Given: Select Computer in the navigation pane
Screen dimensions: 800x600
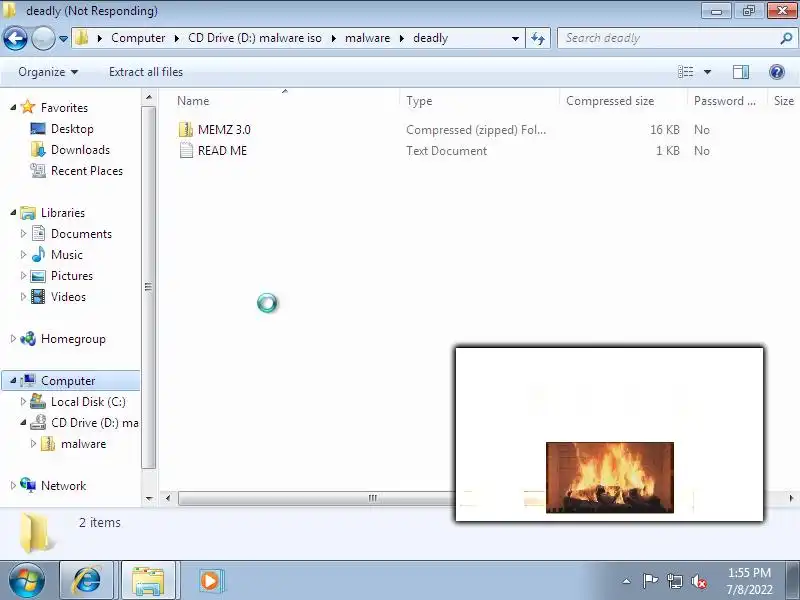Looking at the screenshot, I should click(68, 381).
